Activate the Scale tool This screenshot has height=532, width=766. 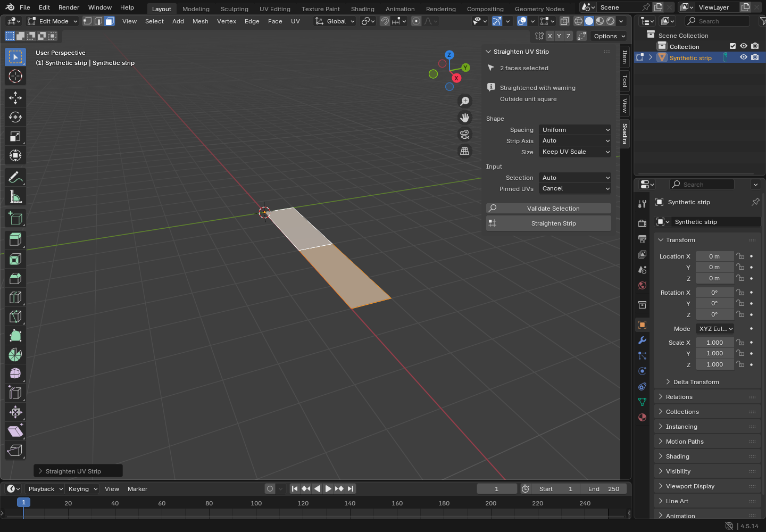click(15, 136)
